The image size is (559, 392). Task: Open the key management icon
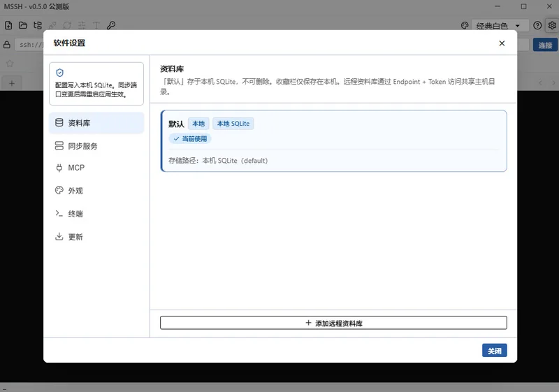pyautogui.click(x=111, y=25)
